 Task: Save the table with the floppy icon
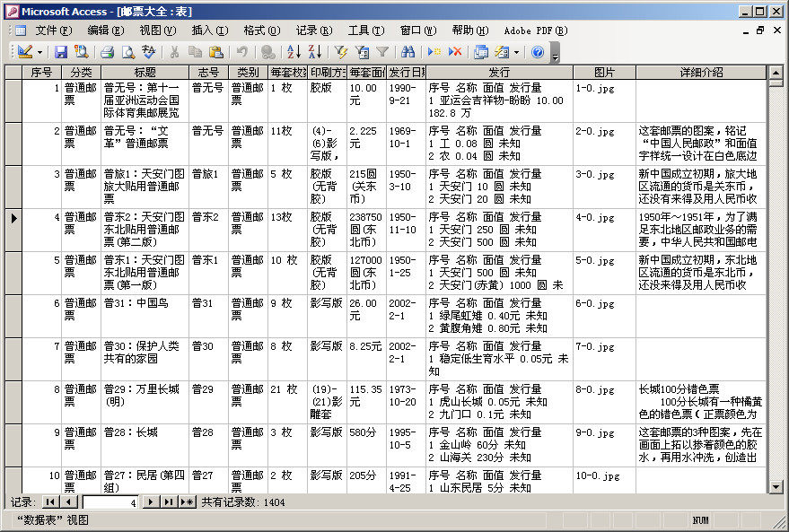pyautogui.click(x=61, y=51)
